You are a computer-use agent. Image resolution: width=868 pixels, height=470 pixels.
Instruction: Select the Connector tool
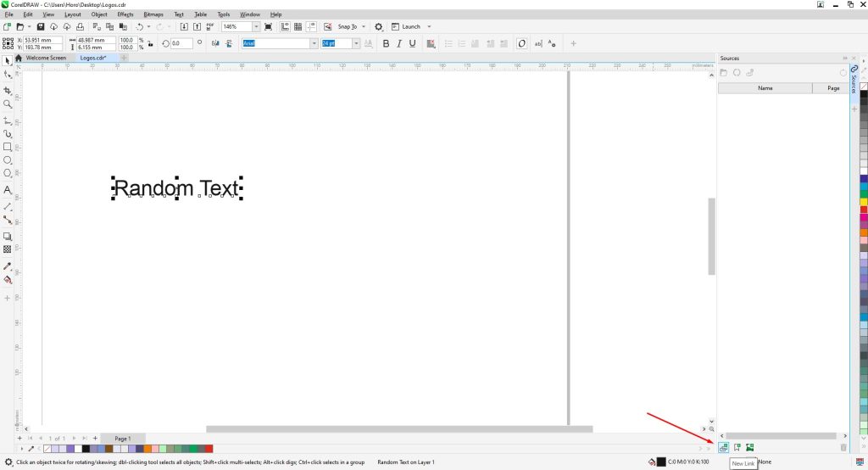(x=7, y=220)
